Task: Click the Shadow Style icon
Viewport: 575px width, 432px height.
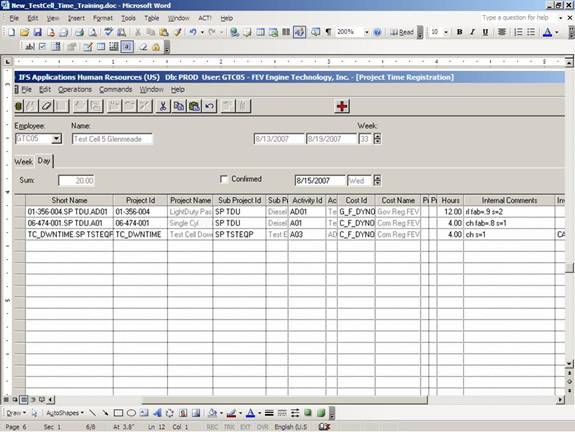Action: (x=308, y=413)
